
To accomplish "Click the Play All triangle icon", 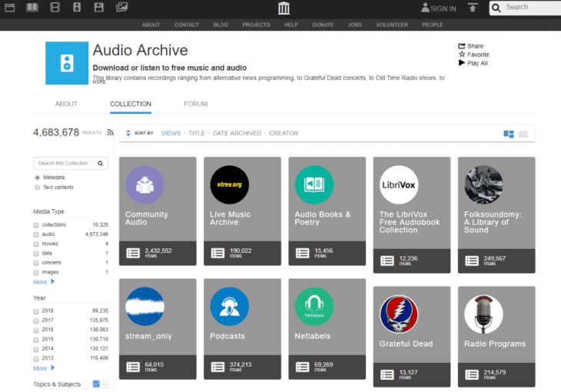I will 462,63.
